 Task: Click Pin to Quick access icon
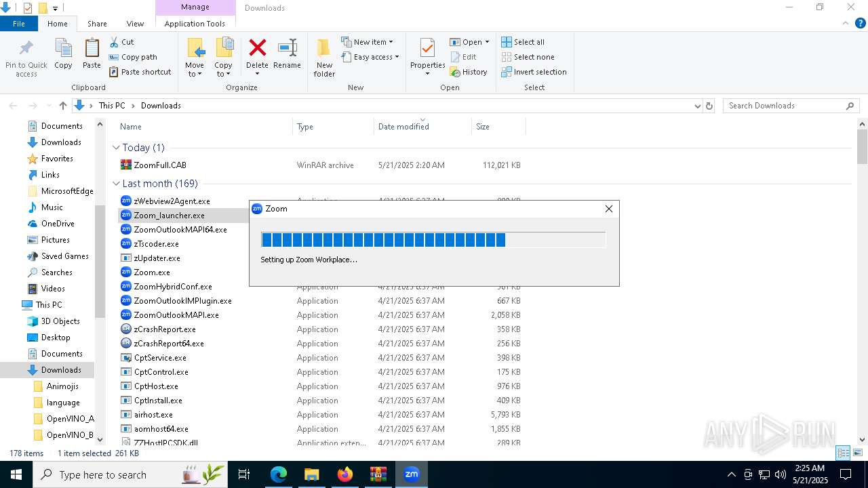[26, 49]
